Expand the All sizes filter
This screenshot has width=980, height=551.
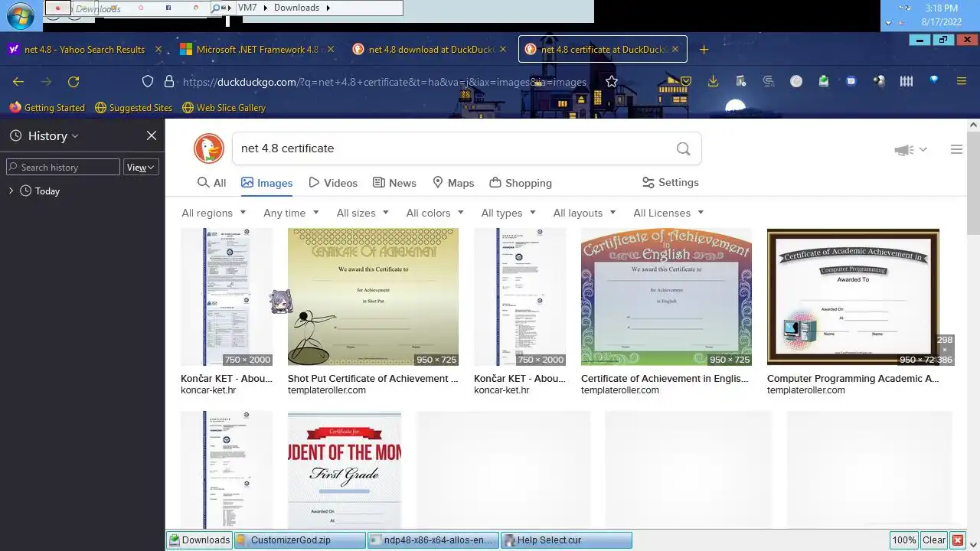pos(363,213)
